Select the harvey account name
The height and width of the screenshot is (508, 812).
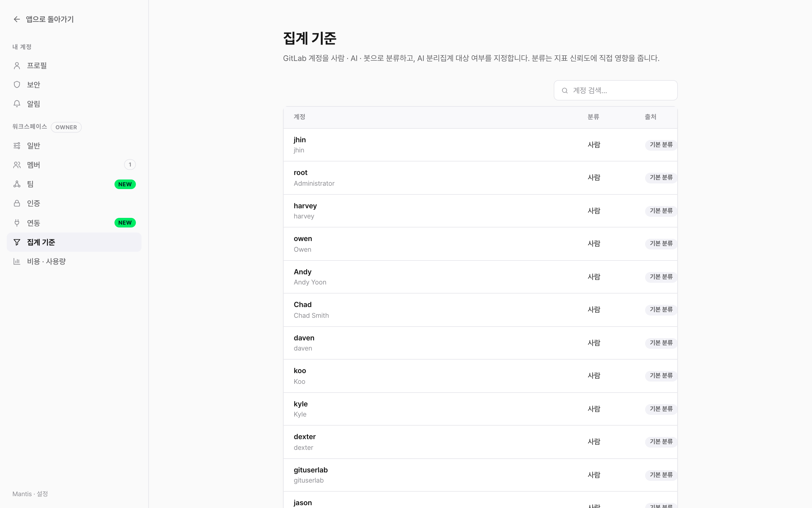pos(305,206)
